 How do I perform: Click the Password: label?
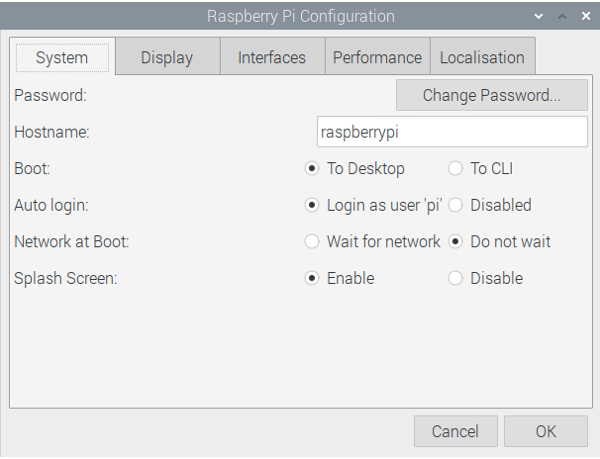point(51,95)
